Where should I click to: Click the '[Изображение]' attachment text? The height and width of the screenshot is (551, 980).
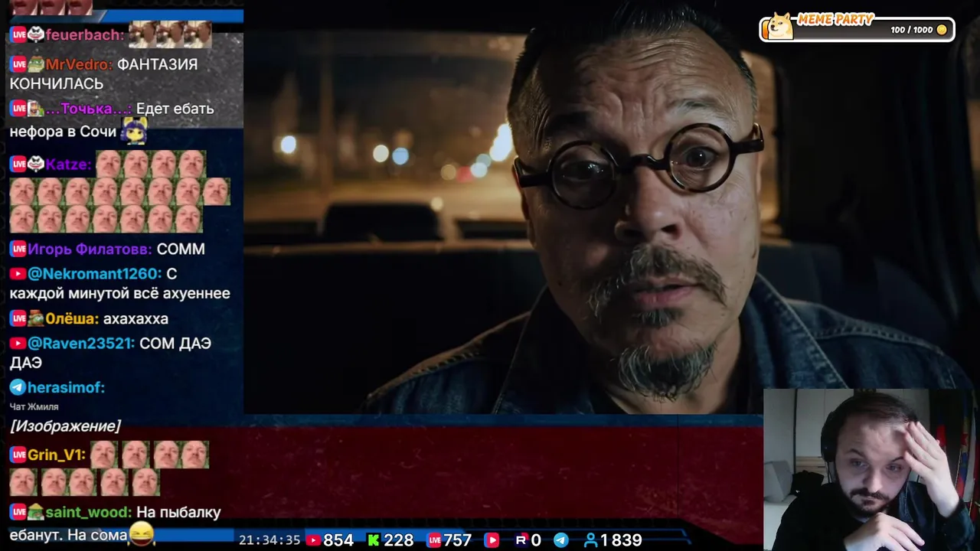pos(65,426)
